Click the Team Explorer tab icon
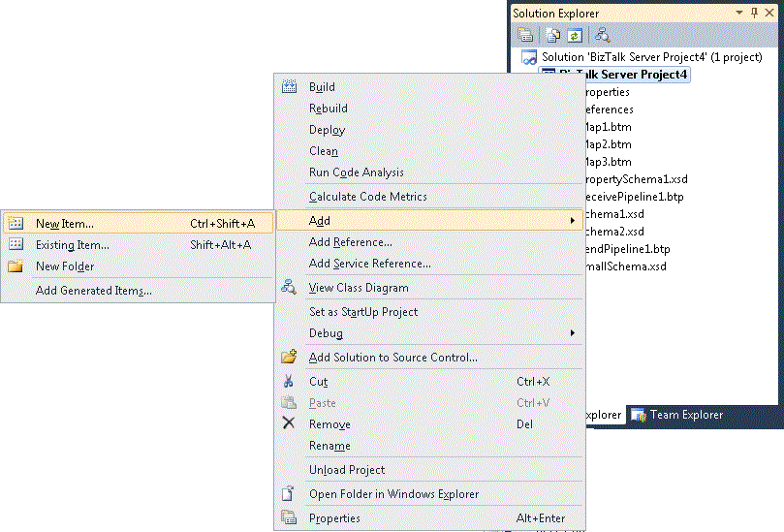This screenshot has width=784, height=532. pos(639,415)
